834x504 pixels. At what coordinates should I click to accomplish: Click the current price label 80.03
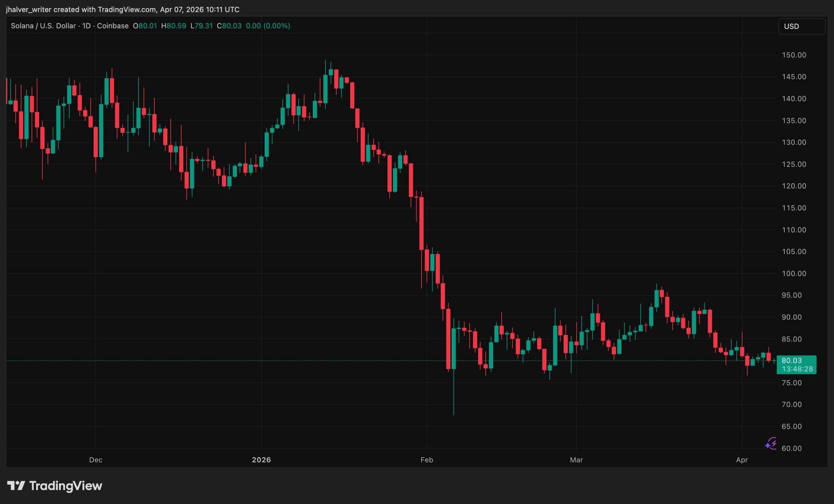791,360
